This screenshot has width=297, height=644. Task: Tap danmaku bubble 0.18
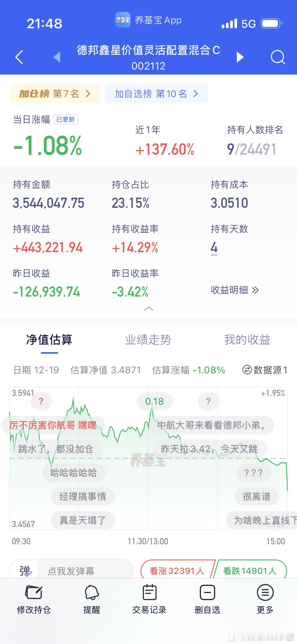pos(155,401)
